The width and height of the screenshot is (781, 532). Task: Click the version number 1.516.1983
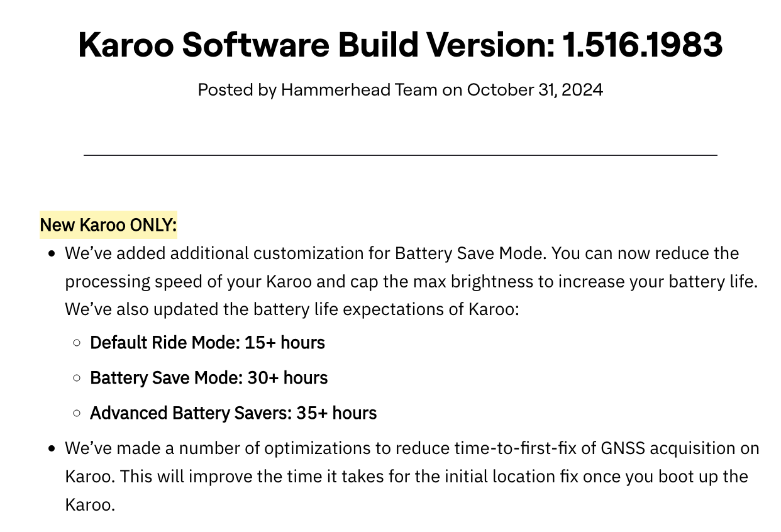[642, 45]
